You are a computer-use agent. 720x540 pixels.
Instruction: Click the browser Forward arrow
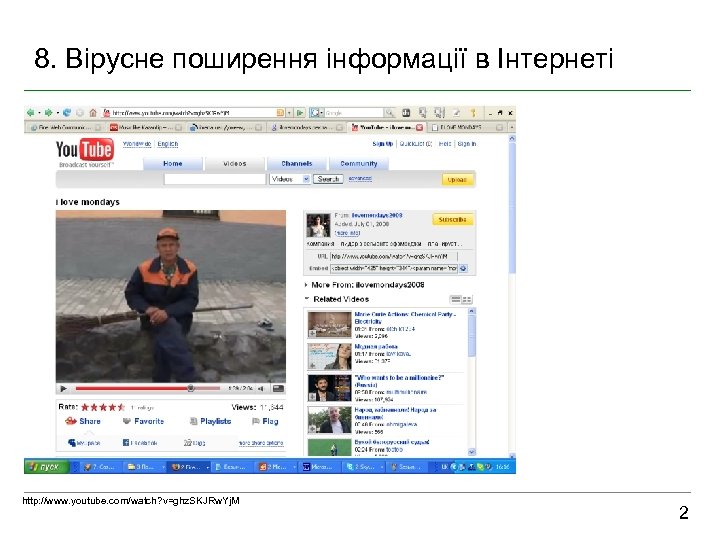tap(48, 112)
